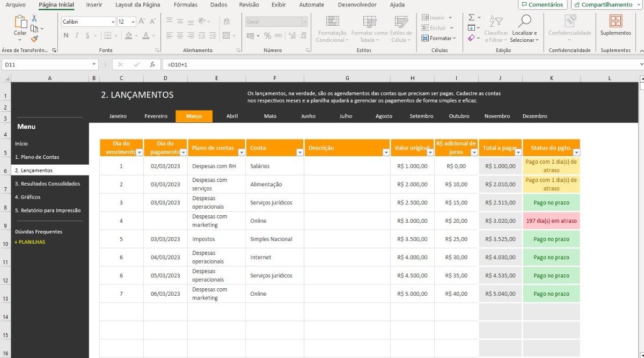The image size is (644, 358).
Task: Decrease font size with the smaller A icon
Action: [x=152, y=21]
